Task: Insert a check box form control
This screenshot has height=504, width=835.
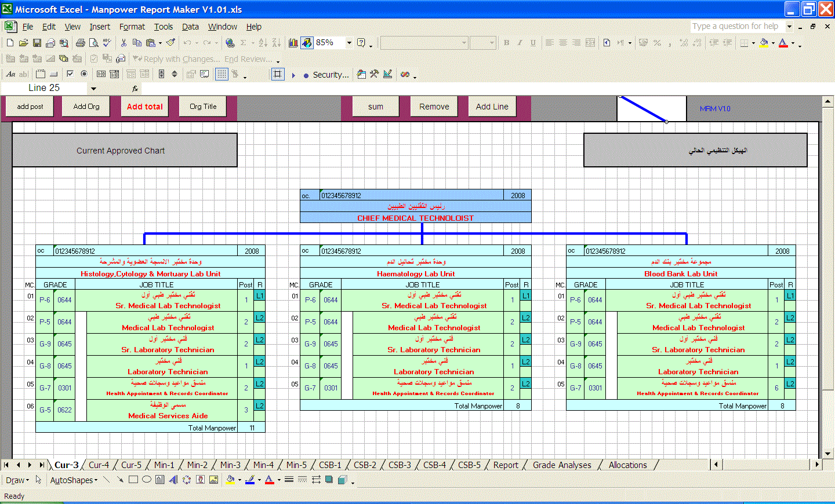Action: click(x=70, y=74)
